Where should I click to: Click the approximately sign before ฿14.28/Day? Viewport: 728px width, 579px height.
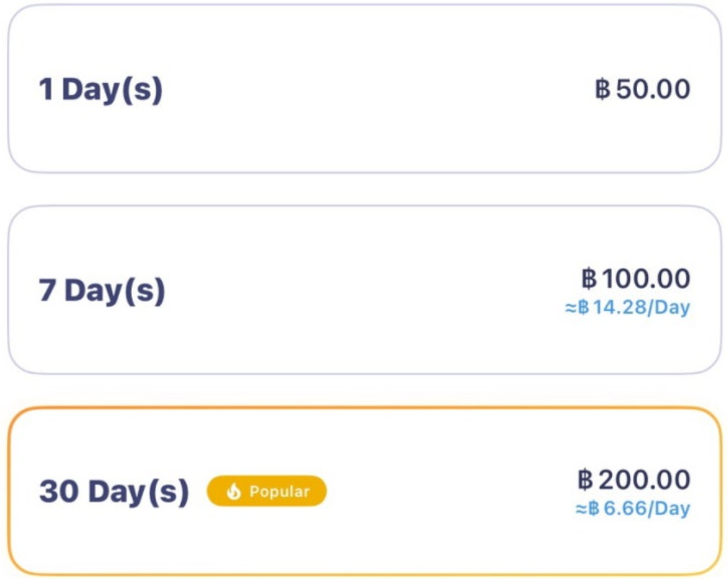[571, 308]
